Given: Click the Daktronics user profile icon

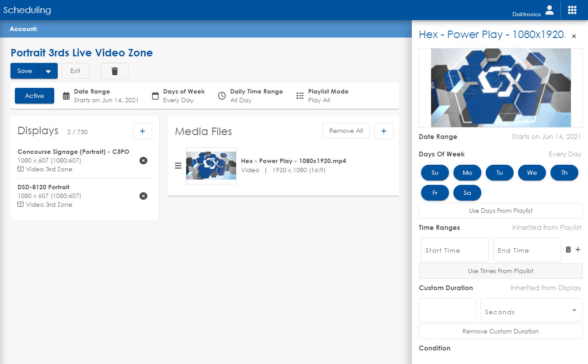Looking at the screenshot, I should tap(550, 10).
